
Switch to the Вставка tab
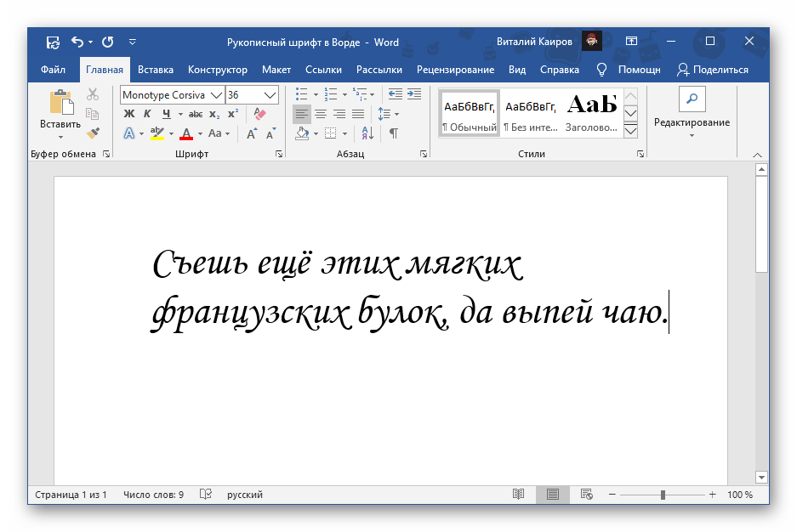coord(156,70)
